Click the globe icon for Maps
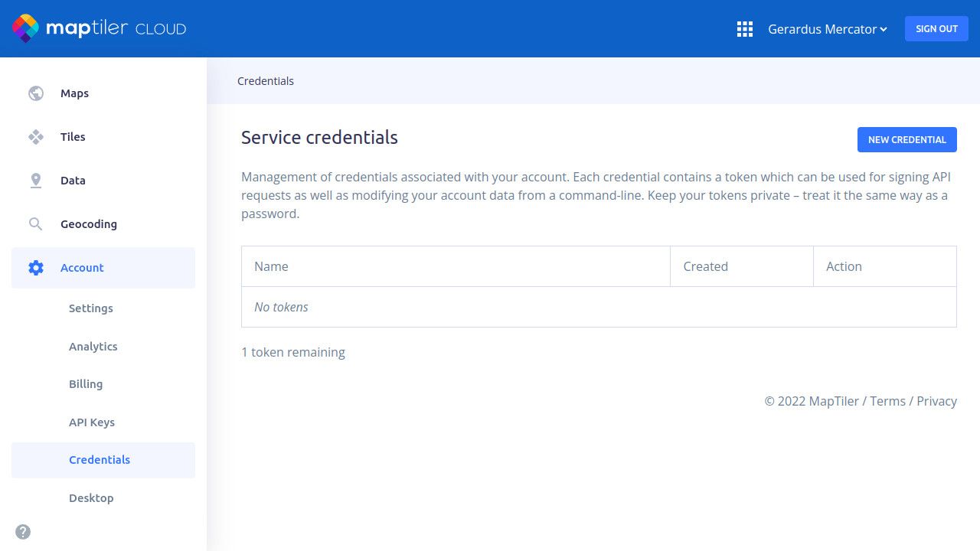 (x=36, y=93)
